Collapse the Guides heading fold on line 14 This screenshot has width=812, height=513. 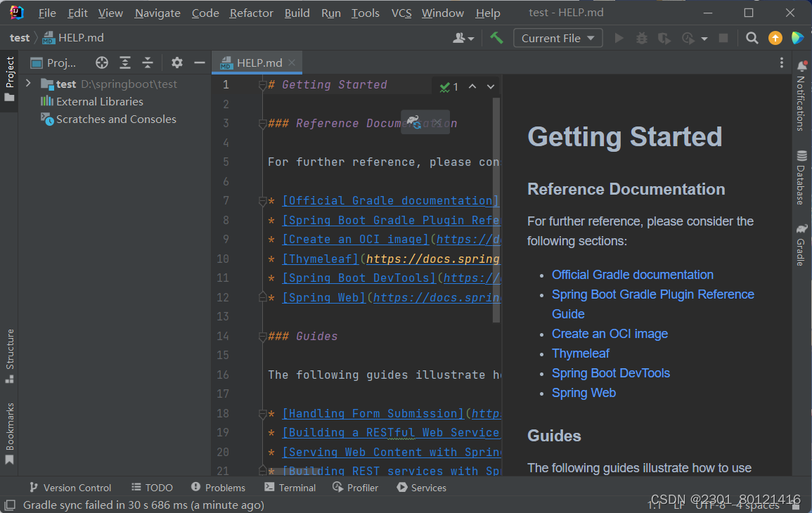[262, 337]
